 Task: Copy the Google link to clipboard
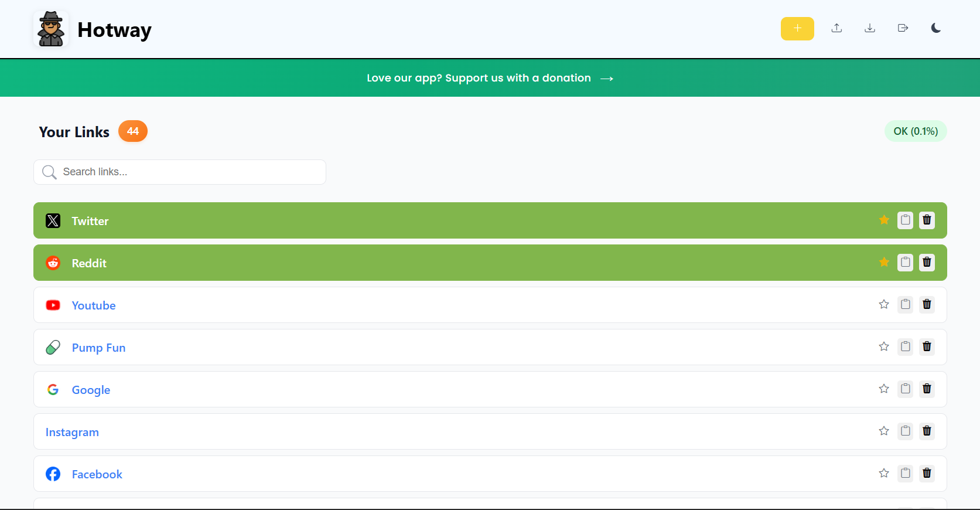point(906,389)
